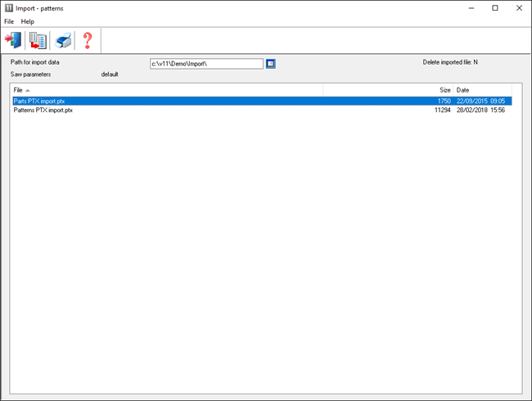Click the import files toolbar icon

(x=38, y=40)
